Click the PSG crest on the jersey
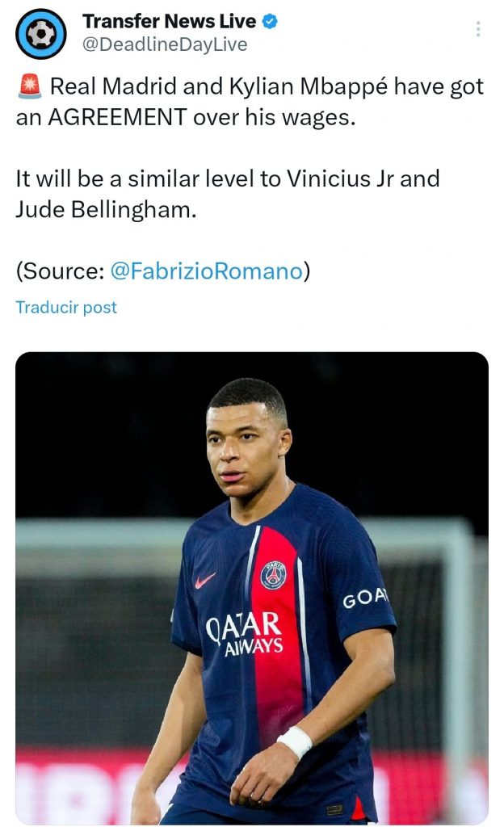Screen dimensions: 504x827 tap(273, 573)
